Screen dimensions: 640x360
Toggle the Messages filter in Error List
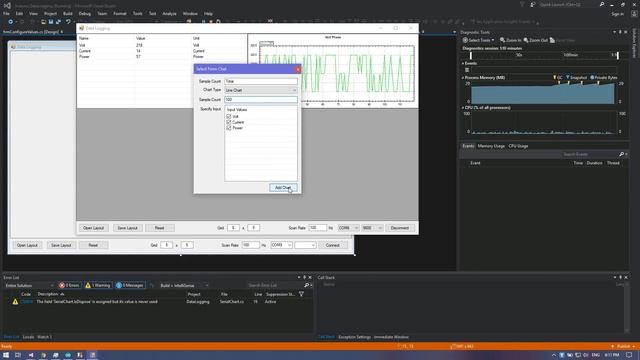129,285
